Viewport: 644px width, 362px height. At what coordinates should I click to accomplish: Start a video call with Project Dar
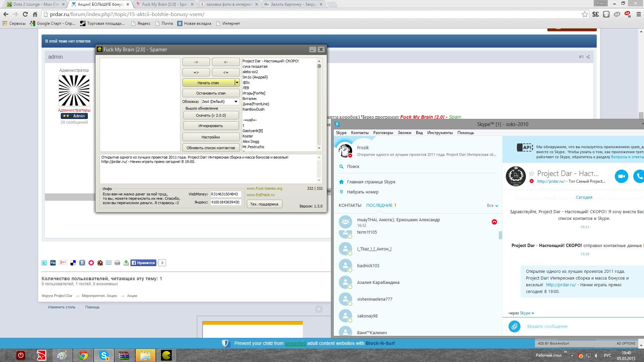pyautogui.click(x=621, y=176)
